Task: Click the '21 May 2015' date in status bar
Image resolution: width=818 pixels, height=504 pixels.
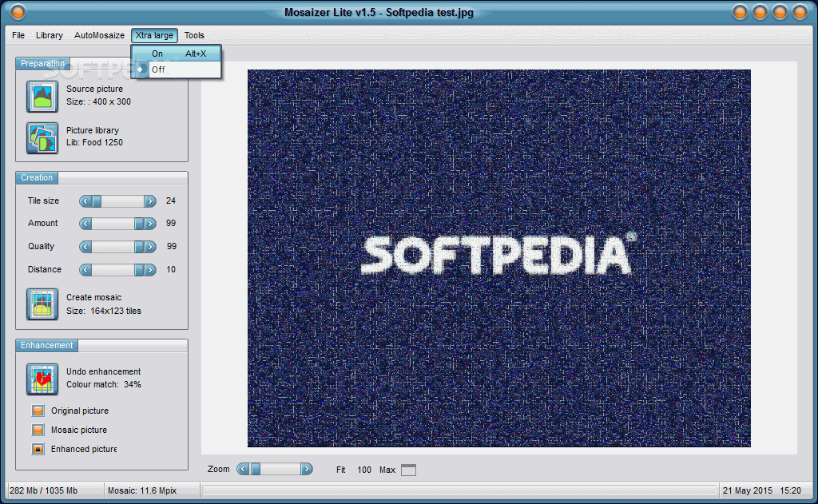Action: tap(747, 490)
